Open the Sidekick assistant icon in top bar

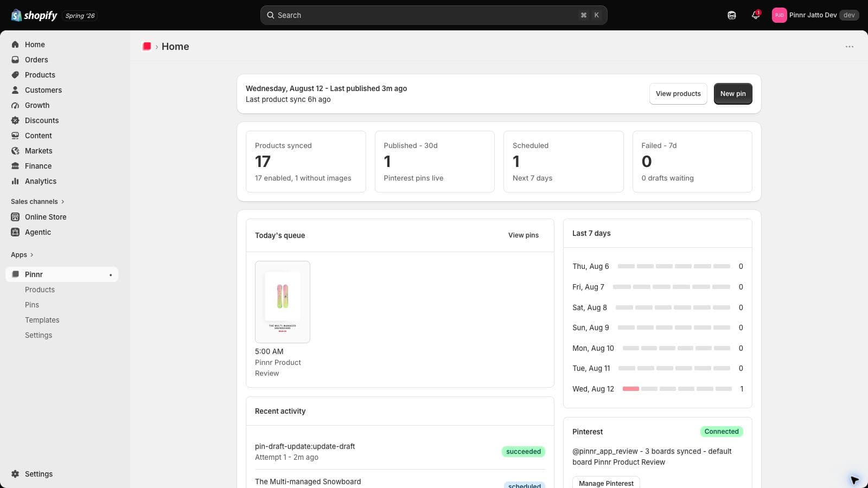pos(732,15)
